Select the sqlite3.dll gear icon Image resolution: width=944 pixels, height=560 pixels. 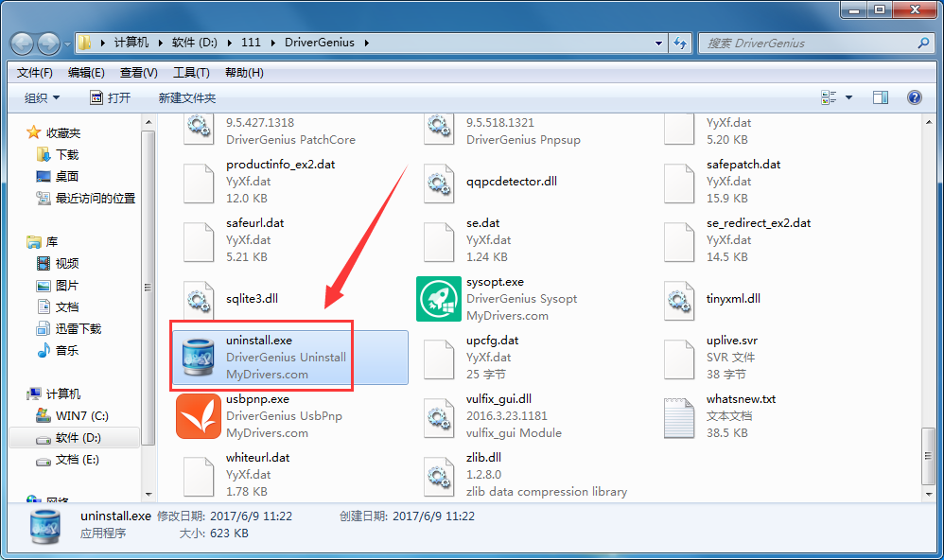tap(199, 299)
